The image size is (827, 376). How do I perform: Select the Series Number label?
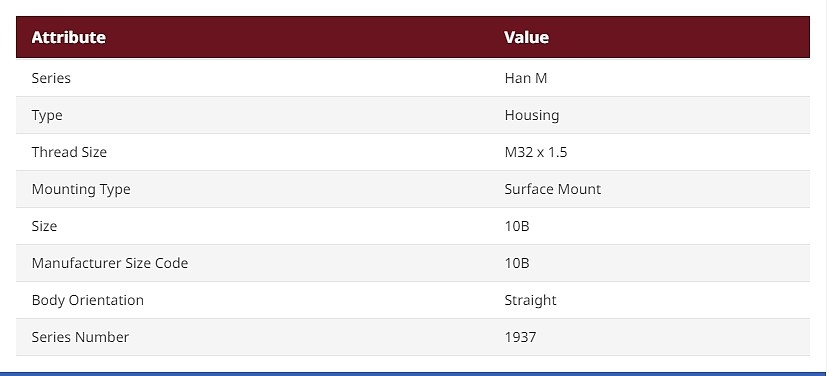coord(80,337)
